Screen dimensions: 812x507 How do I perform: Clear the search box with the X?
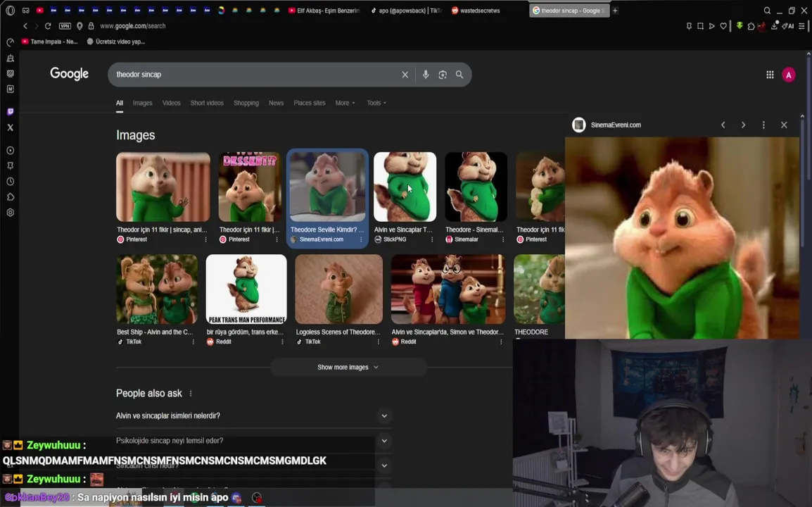[405, 75]
